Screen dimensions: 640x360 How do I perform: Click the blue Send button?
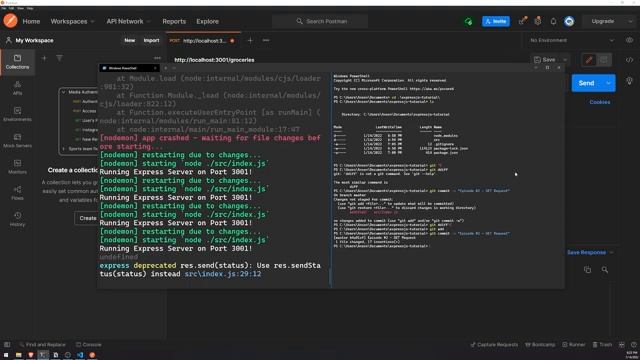(x=587, y=83)
